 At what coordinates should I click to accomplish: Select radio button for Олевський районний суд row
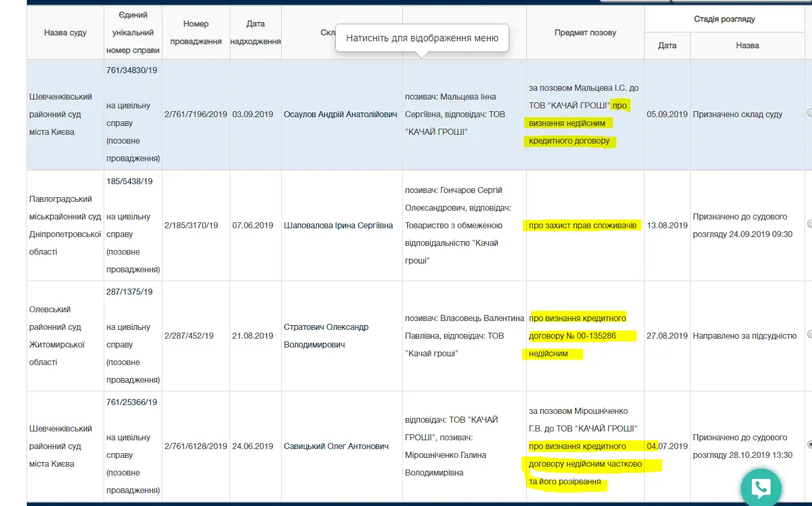click(x=809, y=334)
